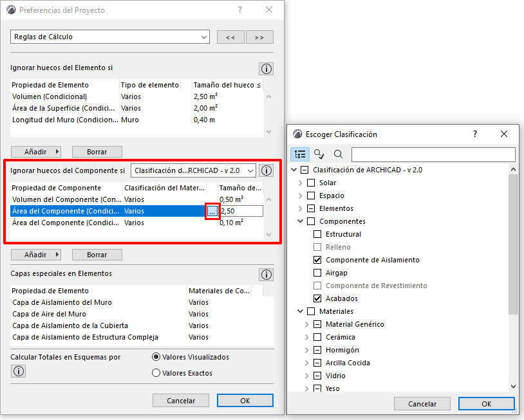The height and width of the screenshot is (420, 524).
Task: Uncheck the Acabados checkbox
Action: [x=317, y=298]
